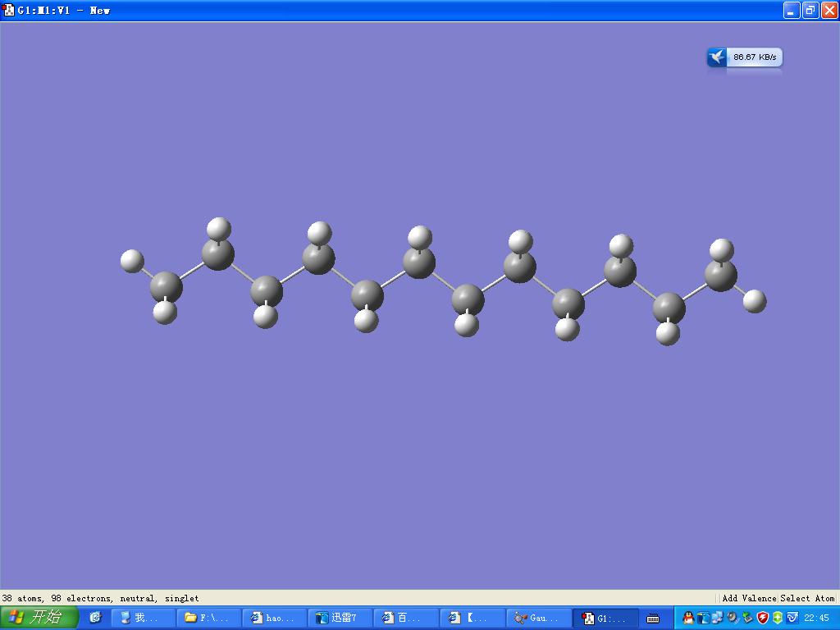Viewport: 840px width, 630px height.
Task: Switch to the 'F:\...' folder taskbar window
Action: pos(208,618)
